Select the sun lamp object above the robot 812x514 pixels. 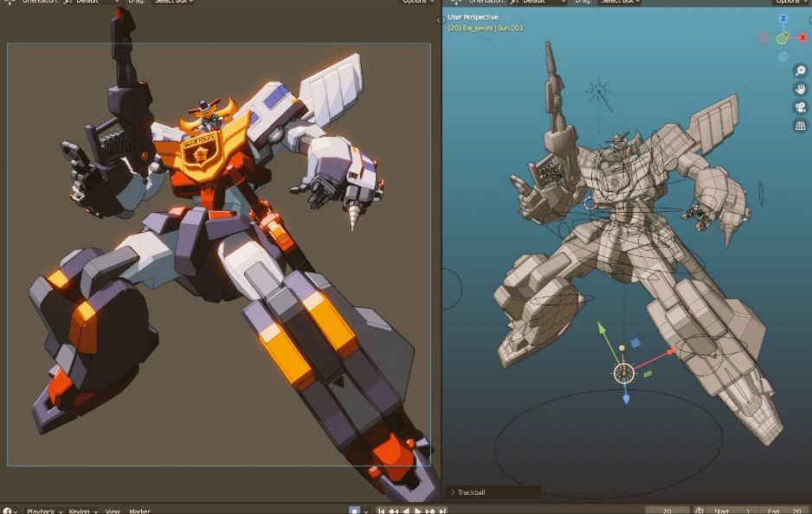tap(599, 92)
